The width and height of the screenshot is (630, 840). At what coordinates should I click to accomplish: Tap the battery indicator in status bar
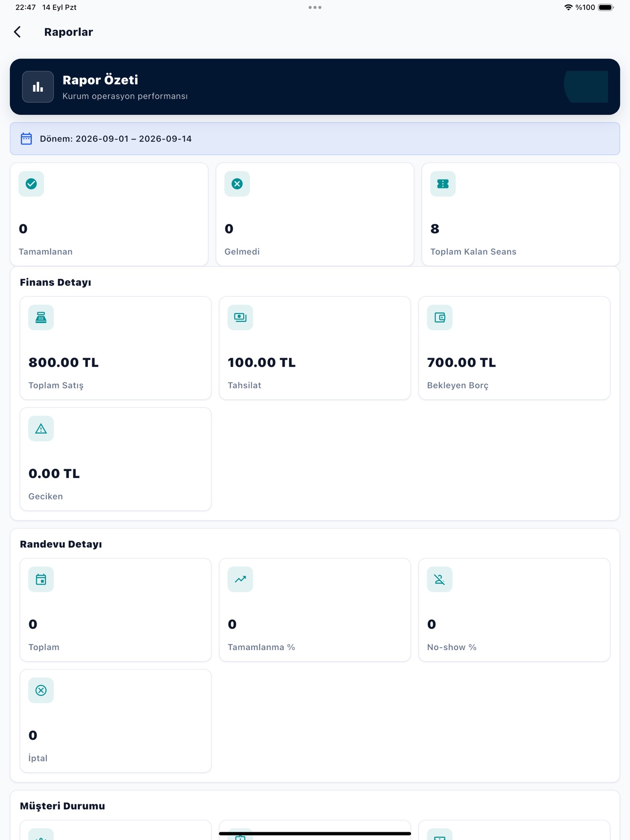pos(606,7)
